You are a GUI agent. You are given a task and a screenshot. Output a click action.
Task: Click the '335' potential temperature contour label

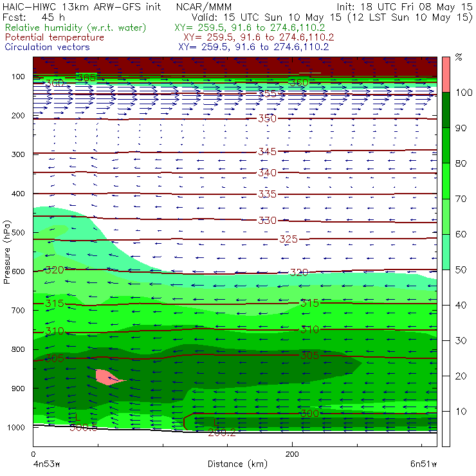click(x=268, y=194)
